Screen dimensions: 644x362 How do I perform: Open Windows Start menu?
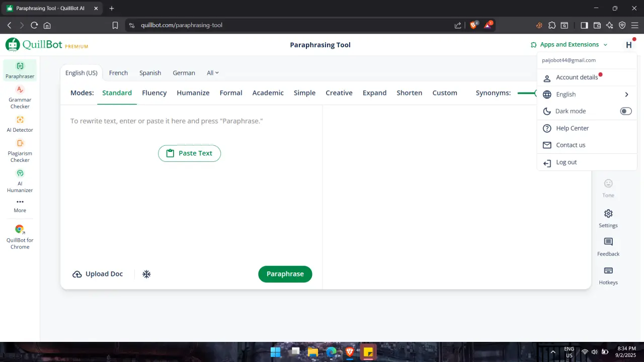(276, 352)
